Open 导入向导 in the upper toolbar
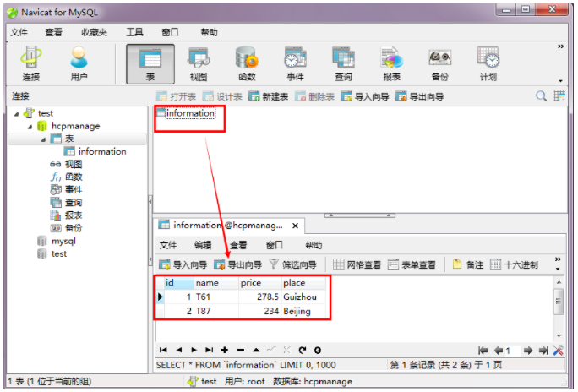This screenshot has width=578, height=392. click(x=364, y=96)
